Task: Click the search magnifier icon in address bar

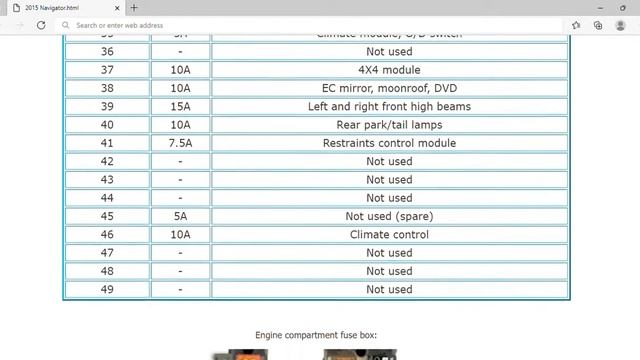Action: [65, 25]
